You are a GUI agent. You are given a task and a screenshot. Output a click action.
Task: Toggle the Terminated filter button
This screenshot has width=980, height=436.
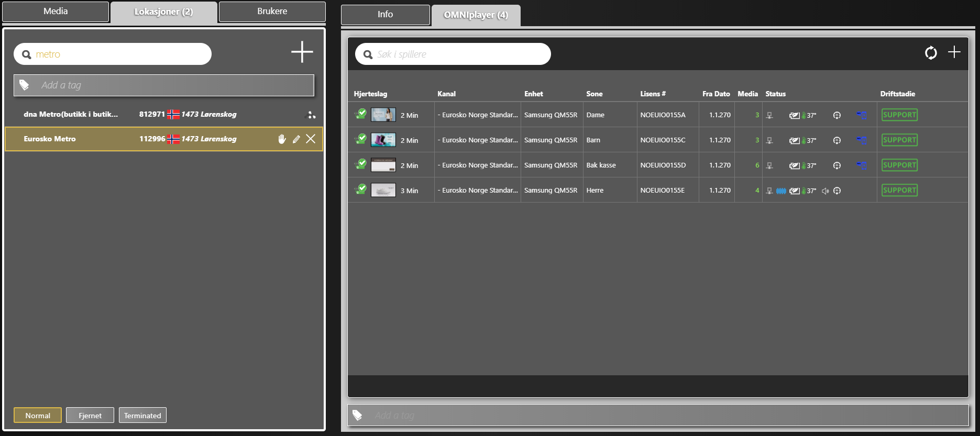pos(142,415)
